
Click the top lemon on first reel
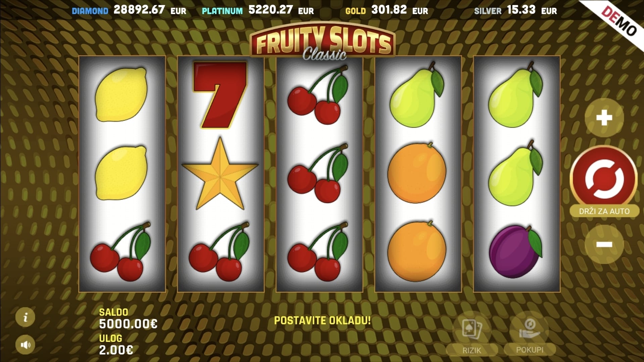click(121, 94)
